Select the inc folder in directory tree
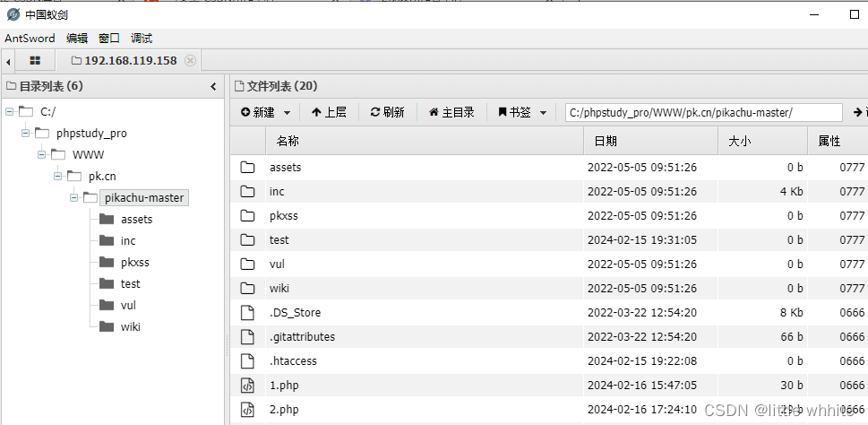 pyautogui.click(x=128, y=241)
